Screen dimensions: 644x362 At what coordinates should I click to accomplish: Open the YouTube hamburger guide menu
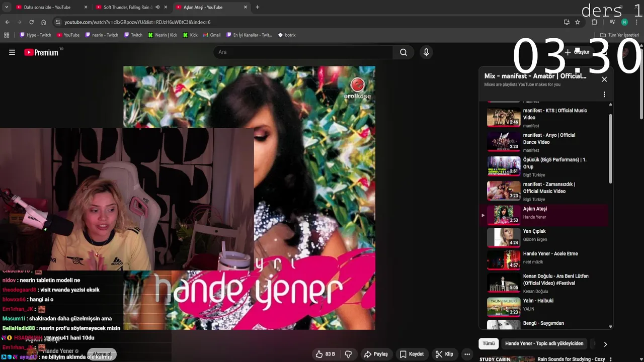(12, 52)
